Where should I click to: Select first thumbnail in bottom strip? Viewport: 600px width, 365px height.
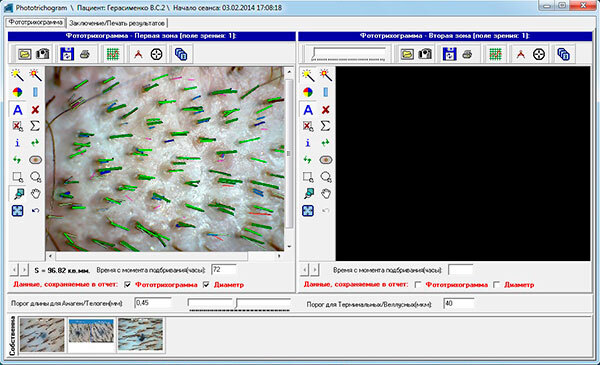(x=42, y=335)
